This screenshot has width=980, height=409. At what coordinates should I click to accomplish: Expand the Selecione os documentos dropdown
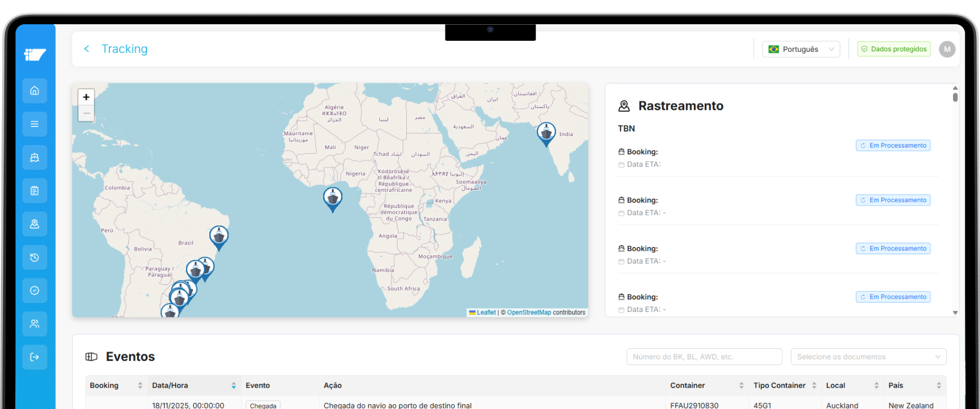[x=868, y=357]
